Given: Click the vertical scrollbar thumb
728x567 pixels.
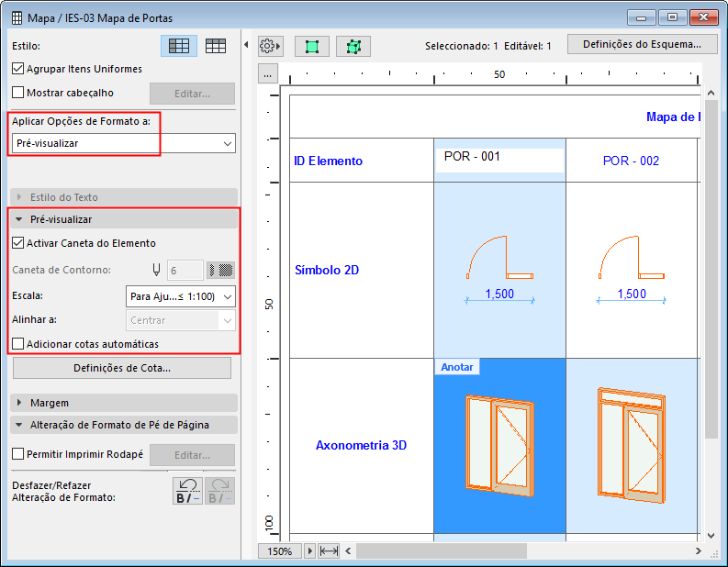Looking at the screenshot, I should (x=711, y=269).
